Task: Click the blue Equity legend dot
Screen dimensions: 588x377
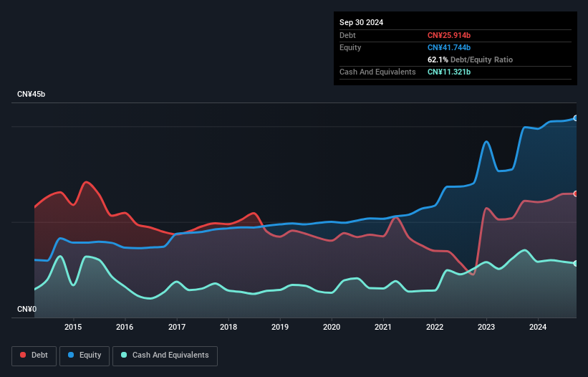Action: (x=71, y=355)
